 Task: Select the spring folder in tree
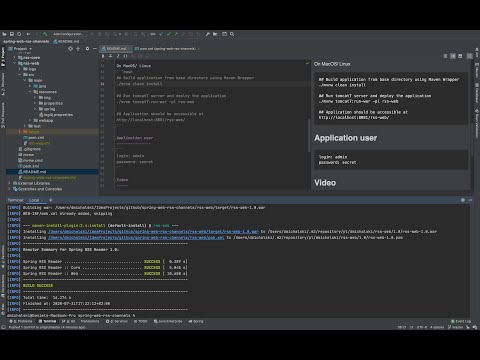47,109
